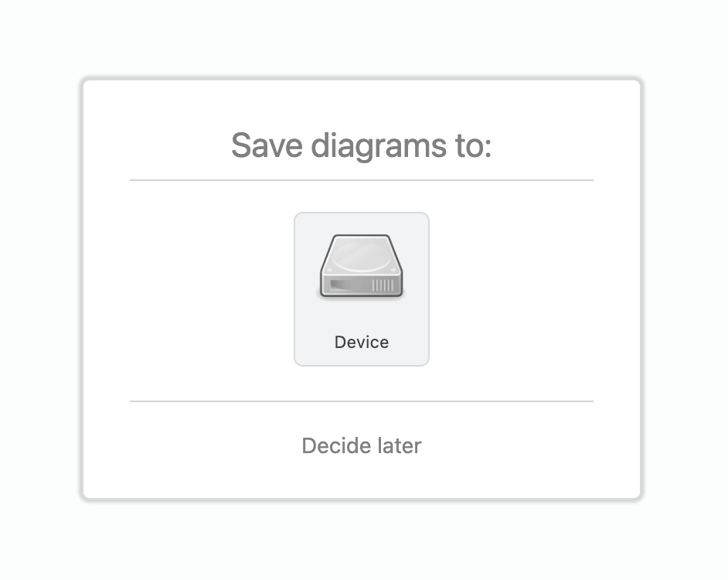
Task: Activate the Device storage button
Action: coord(362,289)
